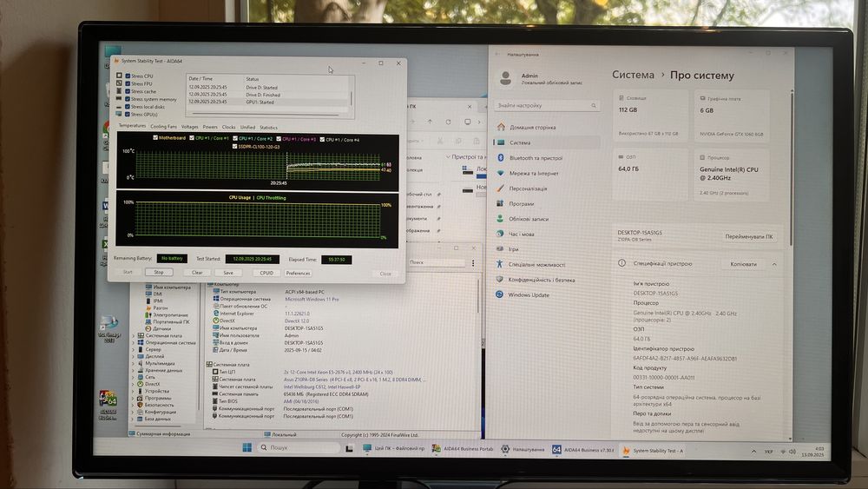Open Програми in Settings sidebar

coord(521,204)
